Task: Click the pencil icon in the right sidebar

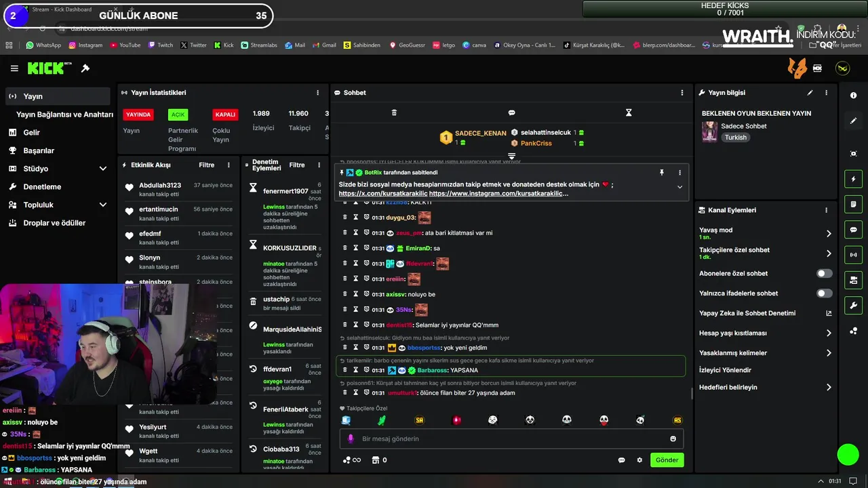Action: [x=853, y=121]
